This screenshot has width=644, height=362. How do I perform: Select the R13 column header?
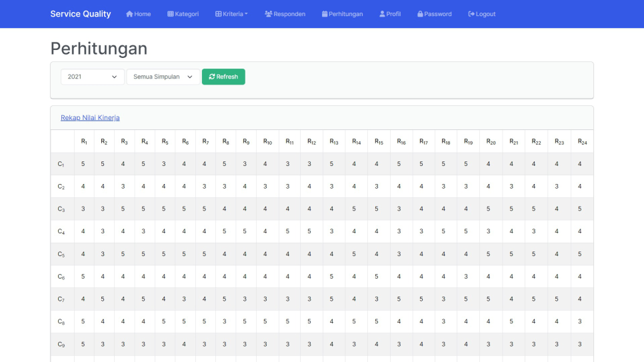tap(334, 141)
